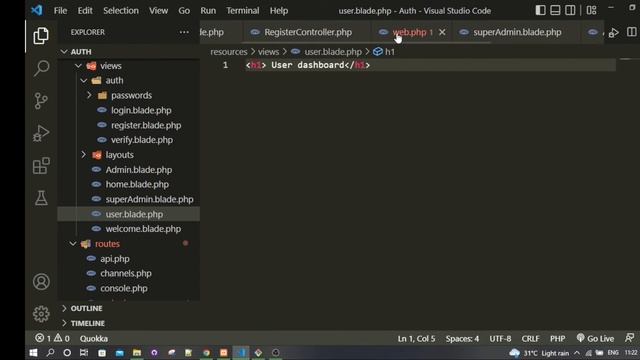Open the Windows Start button
The height and width of the screenshot is (360, 640).
pos(33,353)
